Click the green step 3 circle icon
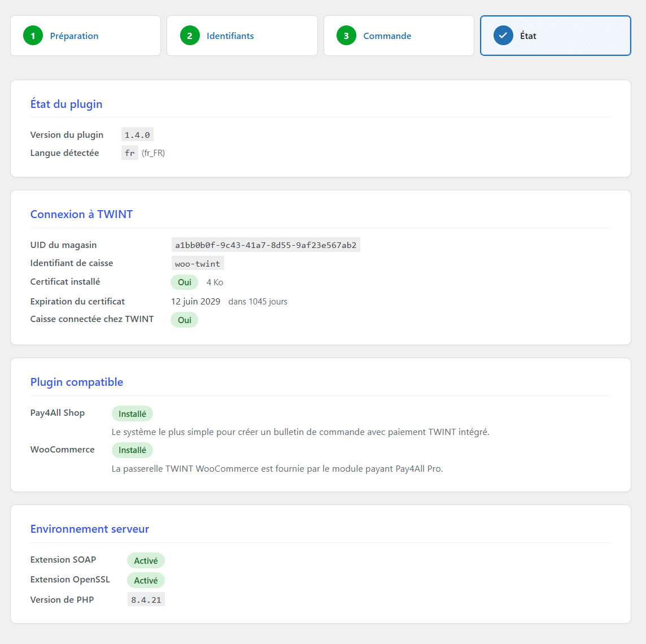Viewport: 646px width, 644px height. (x=347, y=36)
